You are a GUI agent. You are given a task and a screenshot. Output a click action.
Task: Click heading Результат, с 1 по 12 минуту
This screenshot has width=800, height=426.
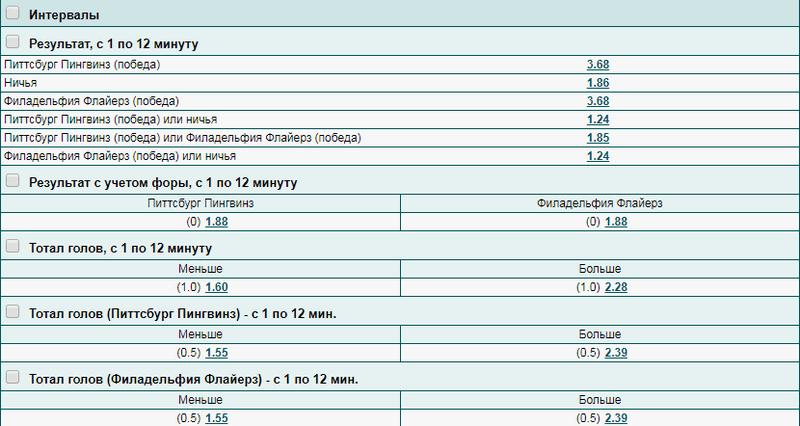[113, 44]
